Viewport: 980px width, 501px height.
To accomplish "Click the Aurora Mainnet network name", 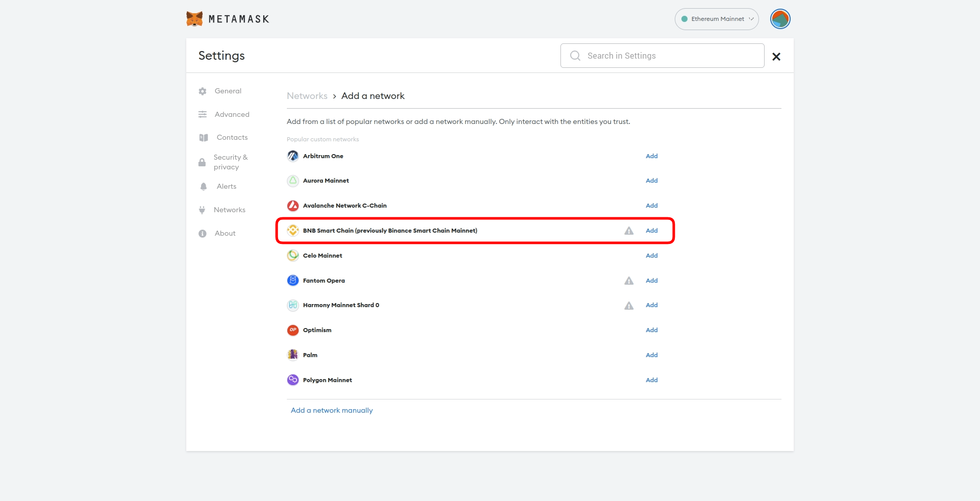I will (x=326, y=181).
